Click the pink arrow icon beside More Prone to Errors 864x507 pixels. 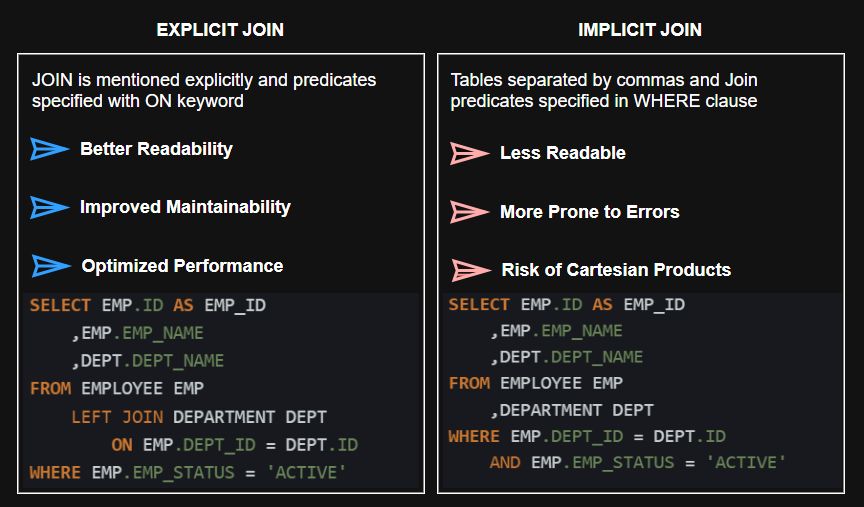(468, 212)
